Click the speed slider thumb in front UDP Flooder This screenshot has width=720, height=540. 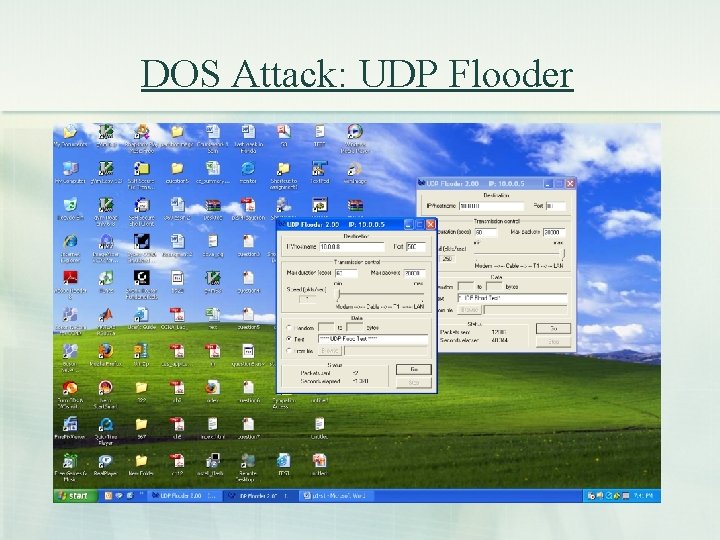tap(339, 294)
